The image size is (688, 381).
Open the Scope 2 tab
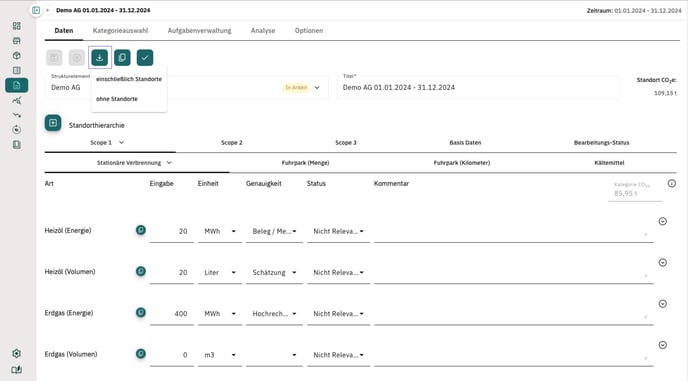coord(232,143)
